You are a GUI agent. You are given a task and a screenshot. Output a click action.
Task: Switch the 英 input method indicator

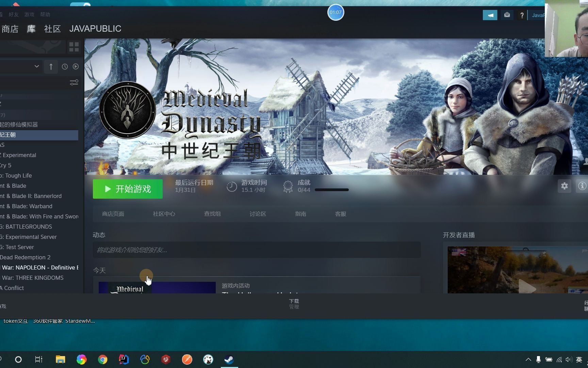pyautogui.click(x=579, y=359)
